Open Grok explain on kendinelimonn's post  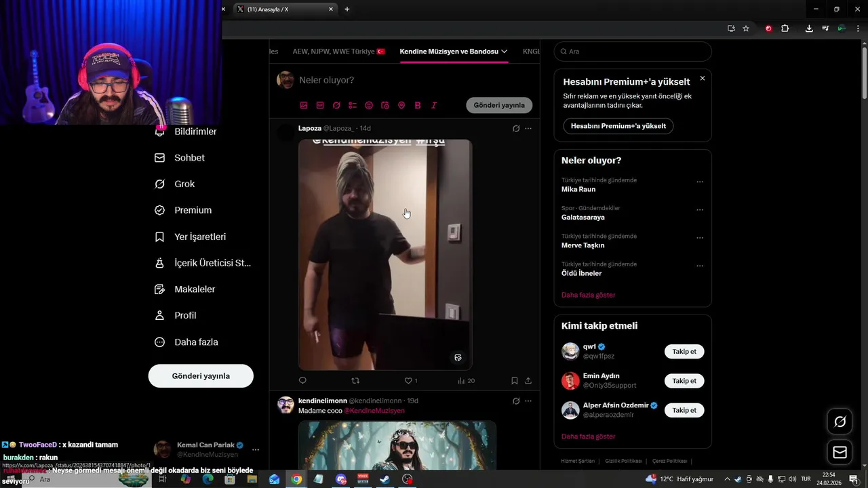point(516,401)
